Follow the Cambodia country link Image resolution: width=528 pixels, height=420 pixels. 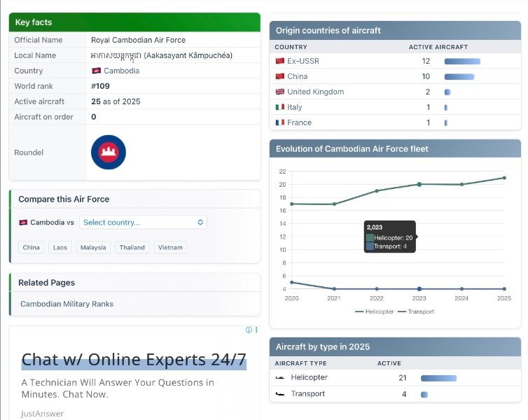point(121,71)
